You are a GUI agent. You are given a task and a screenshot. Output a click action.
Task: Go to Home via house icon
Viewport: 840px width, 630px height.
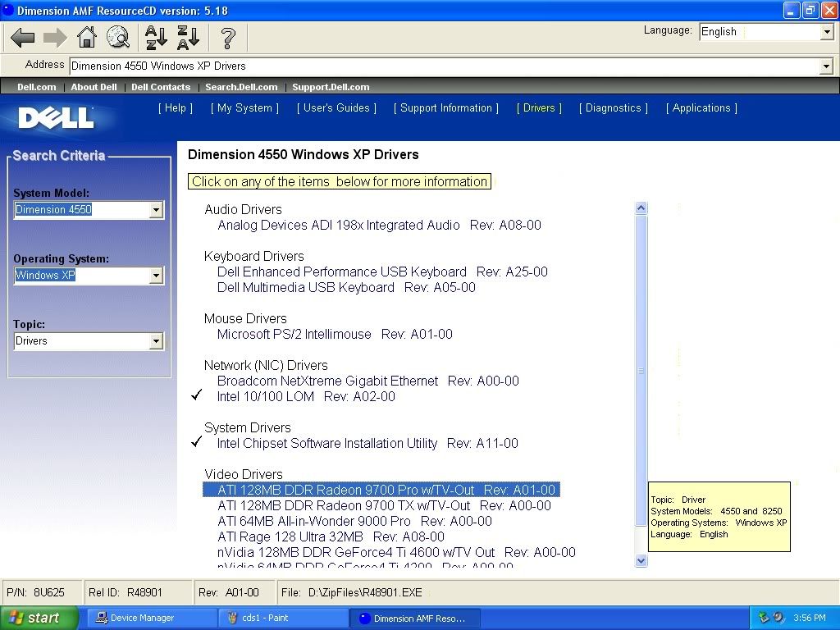[x=87, y=38]
